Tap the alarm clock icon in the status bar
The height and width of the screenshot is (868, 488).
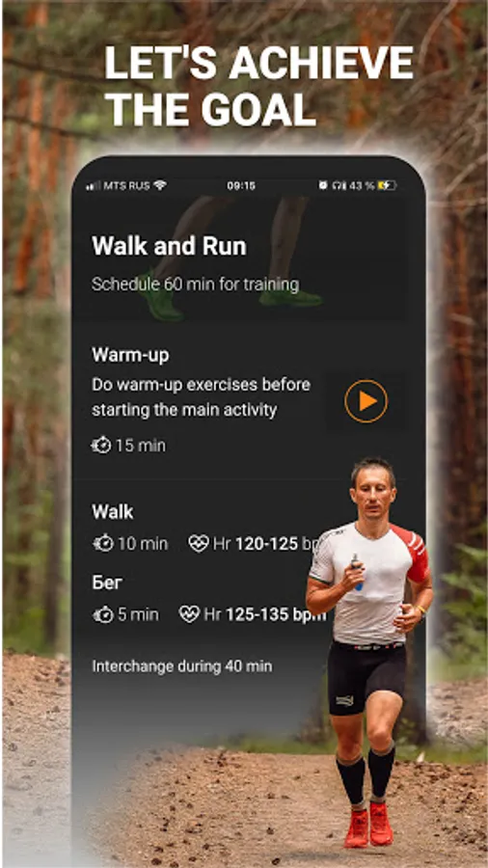(322, 185)
